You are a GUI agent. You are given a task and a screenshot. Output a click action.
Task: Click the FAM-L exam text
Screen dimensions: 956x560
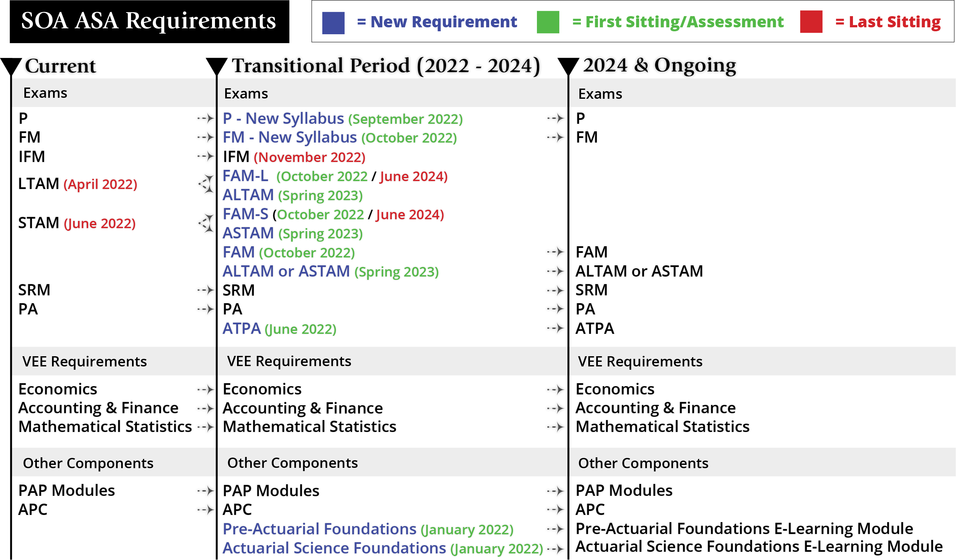point(246,176)
